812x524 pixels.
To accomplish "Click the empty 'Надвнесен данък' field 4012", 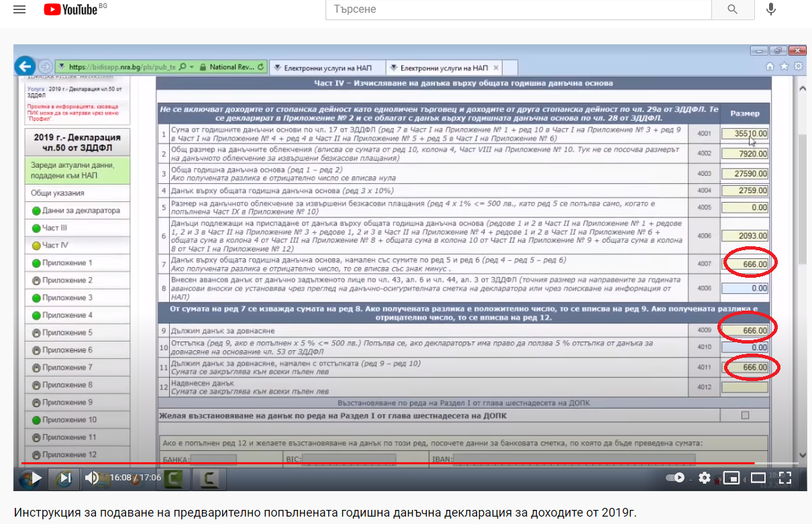I will tap(745, 387).
